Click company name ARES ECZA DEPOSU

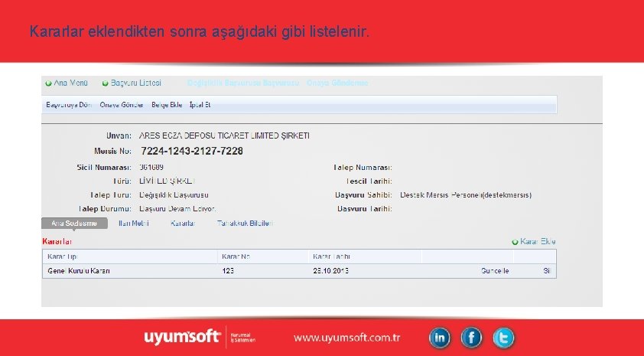(224, 136)
